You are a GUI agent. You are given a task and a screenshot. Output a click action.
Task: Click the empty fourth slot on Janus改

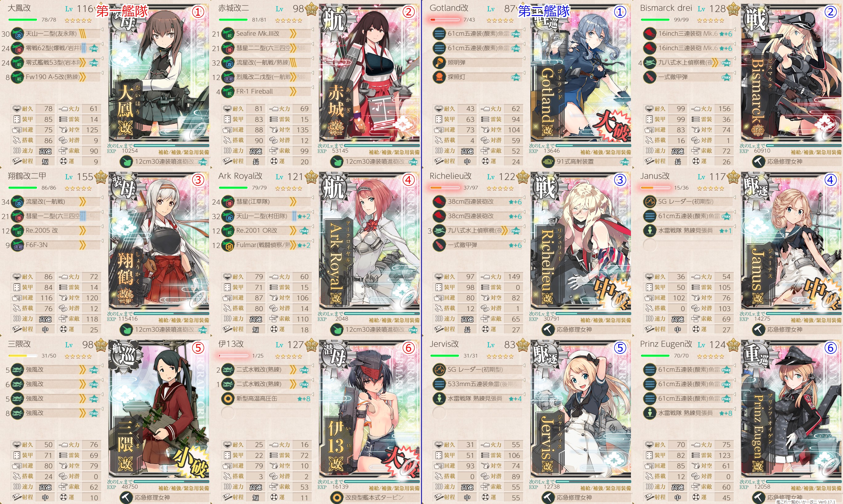[x=688, y=245]
